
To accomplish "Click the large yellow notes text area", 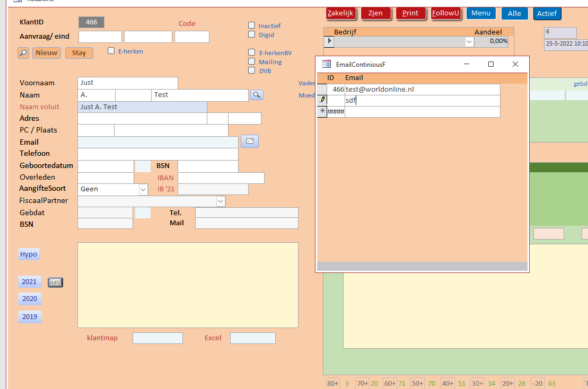I will point(188,285).
